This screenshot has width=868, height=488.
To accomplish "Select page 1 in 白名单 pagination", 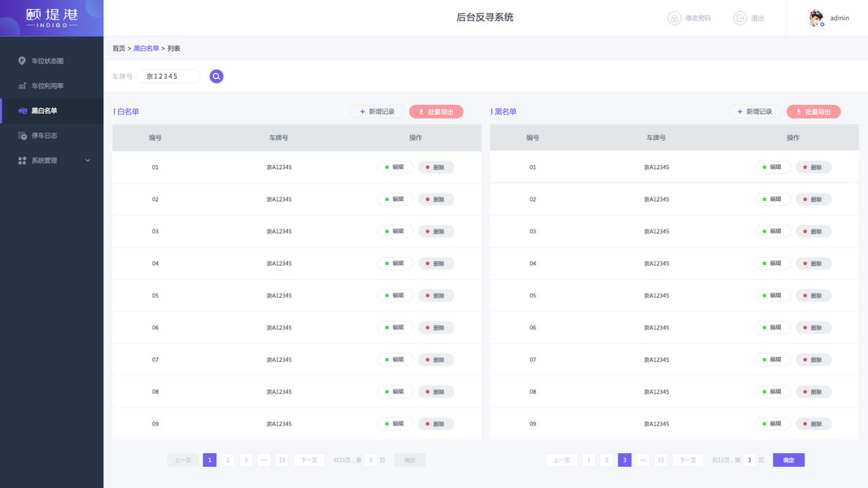I will (x=210, y=460).
